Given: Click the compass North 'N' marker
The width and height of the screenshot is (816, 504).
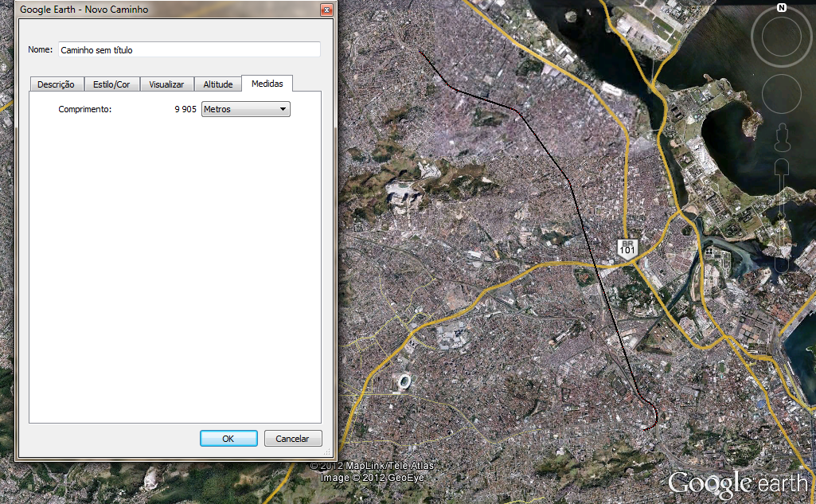Looking at the screenshot, I should pos(781,8).
